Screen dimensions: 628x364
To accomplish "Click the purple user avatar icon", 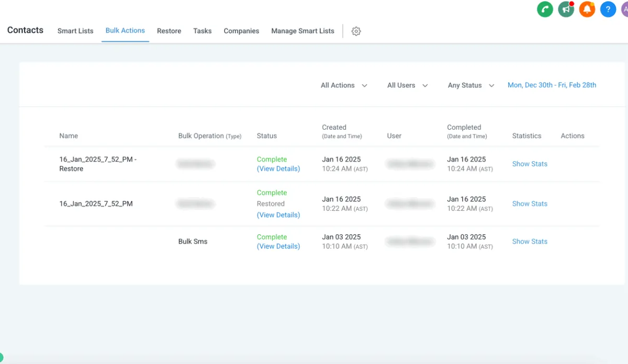I will coord(624,9).
